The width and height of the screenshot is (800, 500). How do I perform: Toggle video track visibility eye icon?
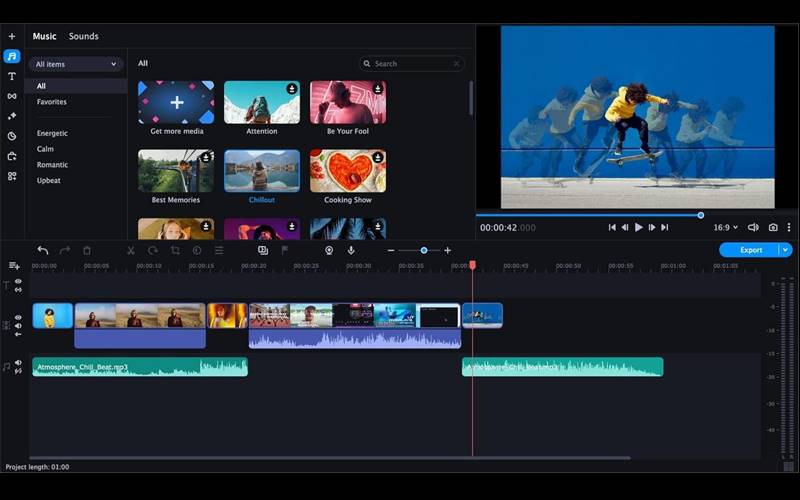tap(18, 317)
